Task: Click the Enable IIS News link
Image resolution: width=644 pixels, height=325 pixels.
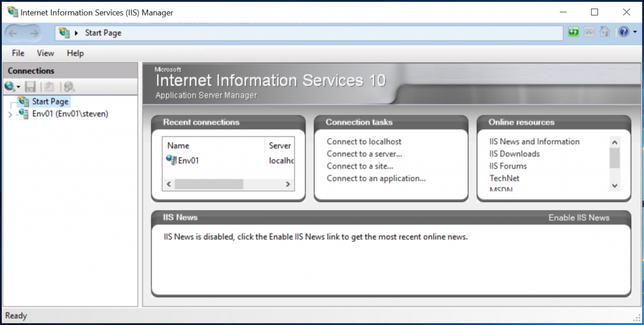Action: [x=579, y=218]
